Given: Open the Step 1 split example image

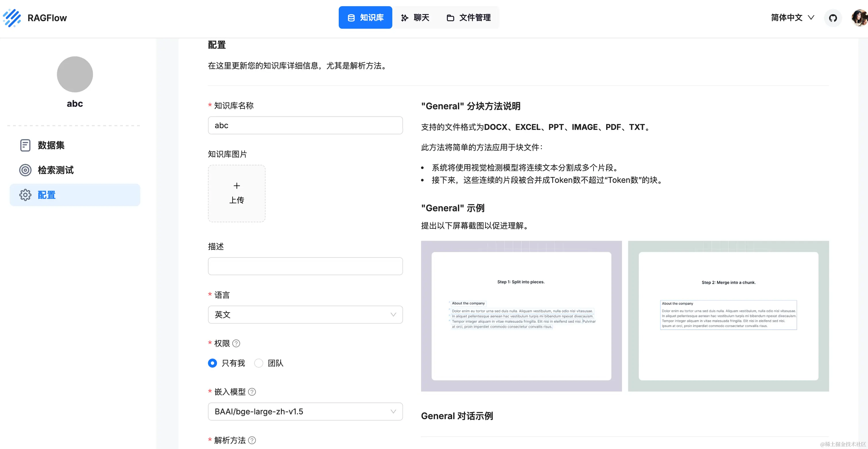Looking at the screenshot, I should (521, 316).
